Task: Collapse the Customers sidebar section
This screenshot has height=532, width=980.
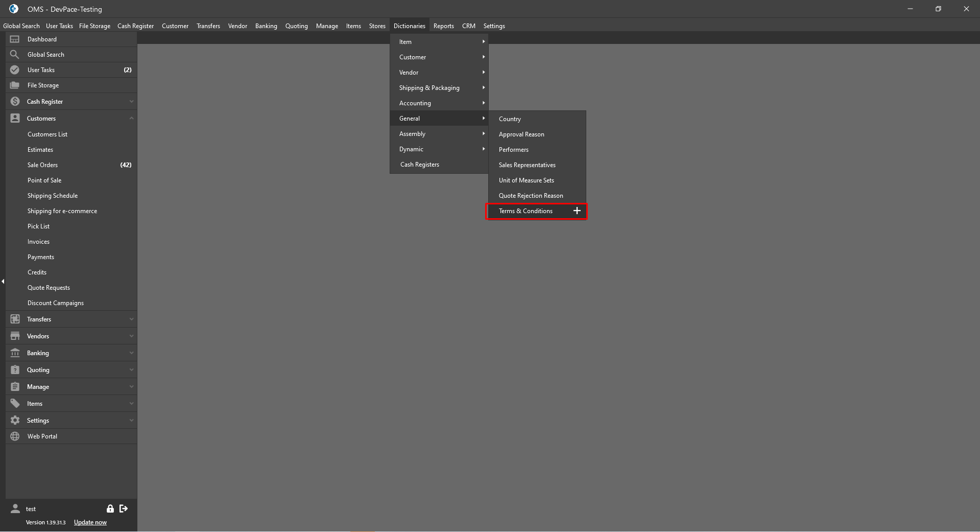Action: pos(131,119)
